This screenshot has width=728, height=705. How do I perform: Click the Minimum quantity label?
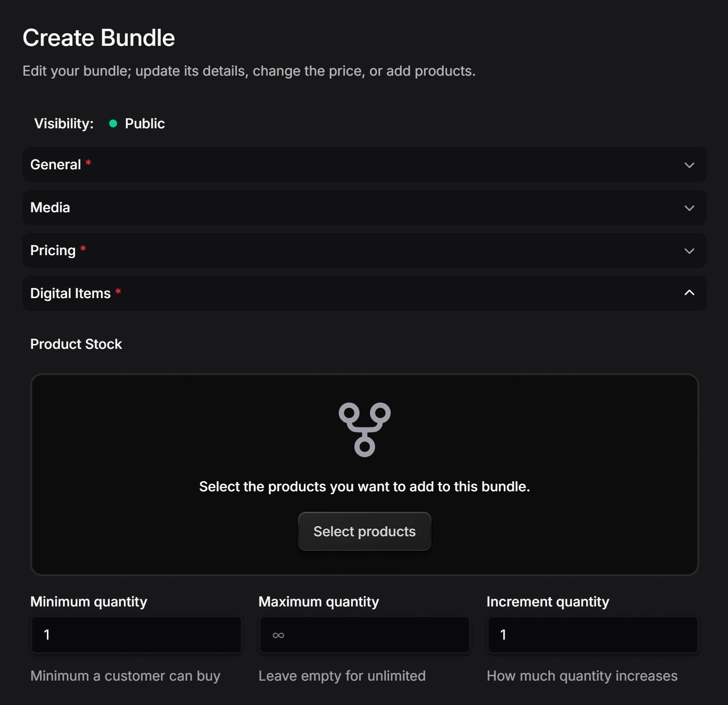(89, 602)
